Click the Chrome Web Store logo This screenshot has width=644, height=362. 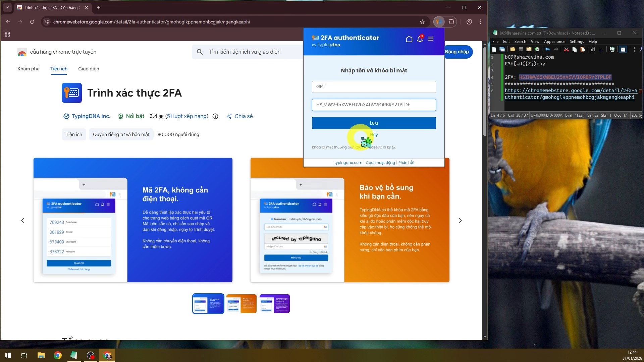click(x=22, y=52)
